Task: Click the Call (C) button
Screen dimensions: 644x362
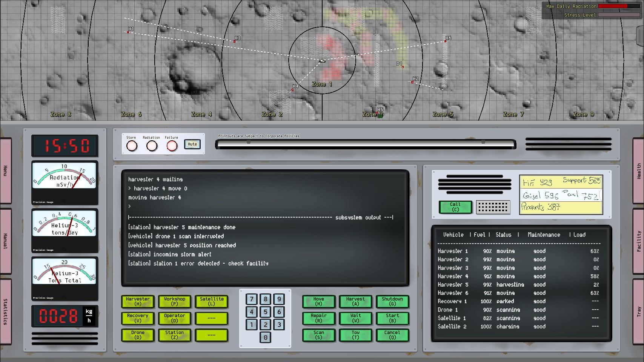Action: 455,207
